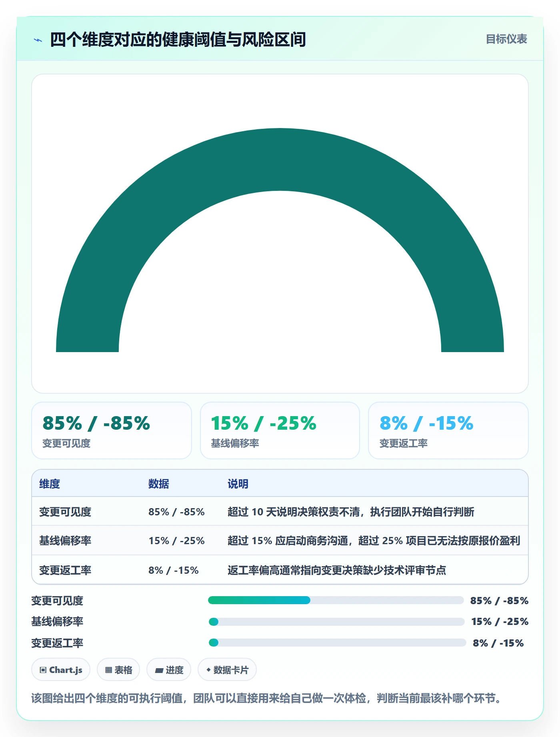The image size is (560, 737).
Task: Click description starting 超过 10 天说明决策权责不清
Action: [x=351, y=512]
